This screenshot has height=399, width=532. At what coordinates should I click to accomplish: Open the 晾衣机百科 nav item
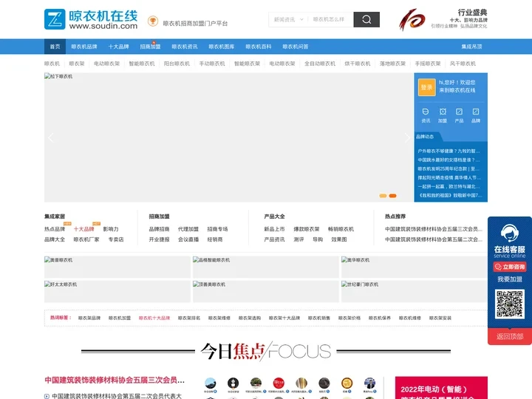coord(259,47)
